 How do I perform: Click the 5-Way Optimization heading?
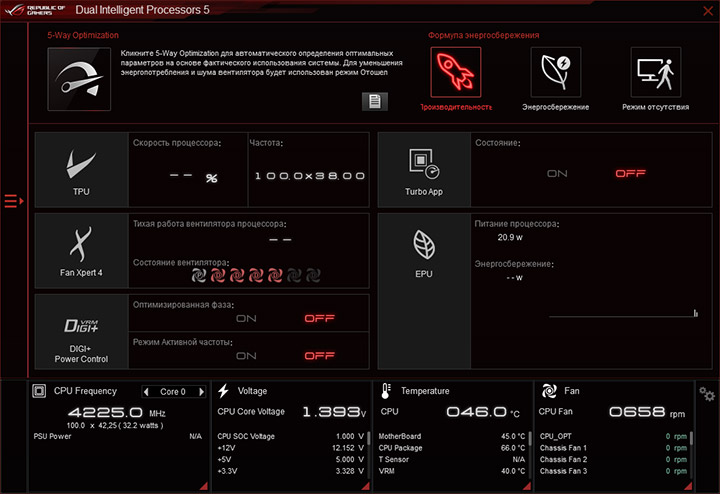pyautogui.click(x=83, y=35)
